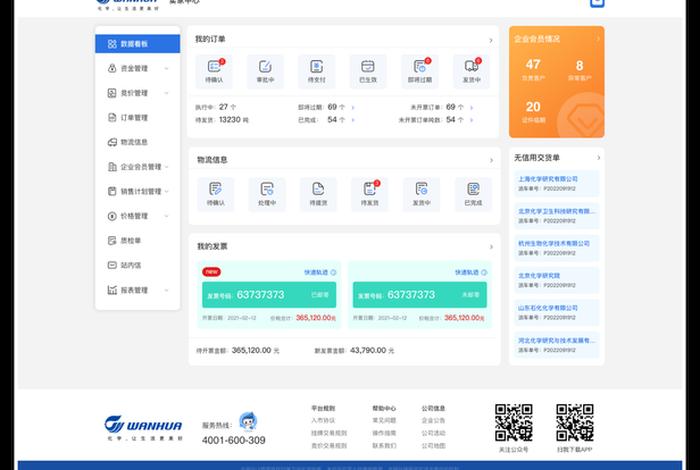Image resolution: width=700 pixels, height=470 pixels.
Task: Select the 待支付 order icon
Action: click(x=317, y=68)
